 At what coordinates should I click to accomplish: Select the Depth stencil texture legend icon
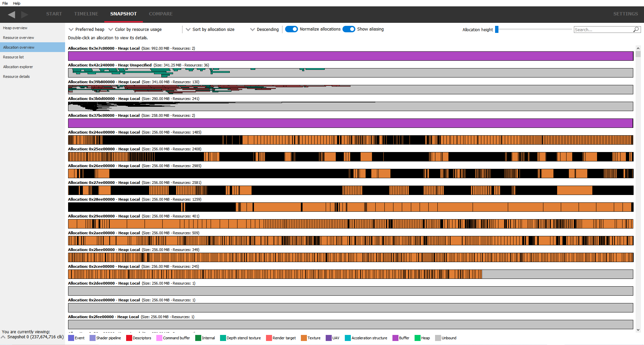[222, 338]
